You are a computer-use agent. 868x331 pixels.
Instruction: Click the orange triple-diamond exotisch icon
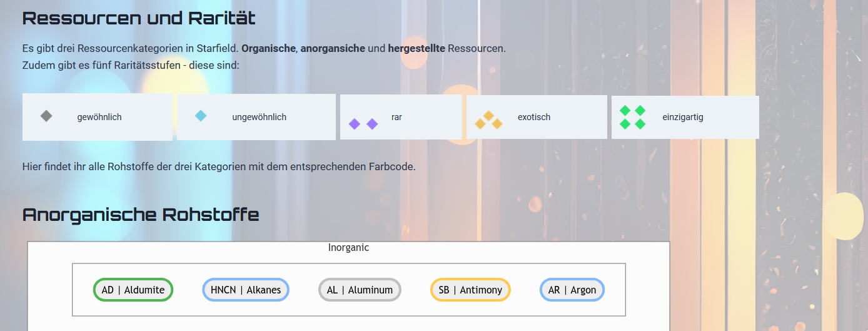(x=489, y=120)
